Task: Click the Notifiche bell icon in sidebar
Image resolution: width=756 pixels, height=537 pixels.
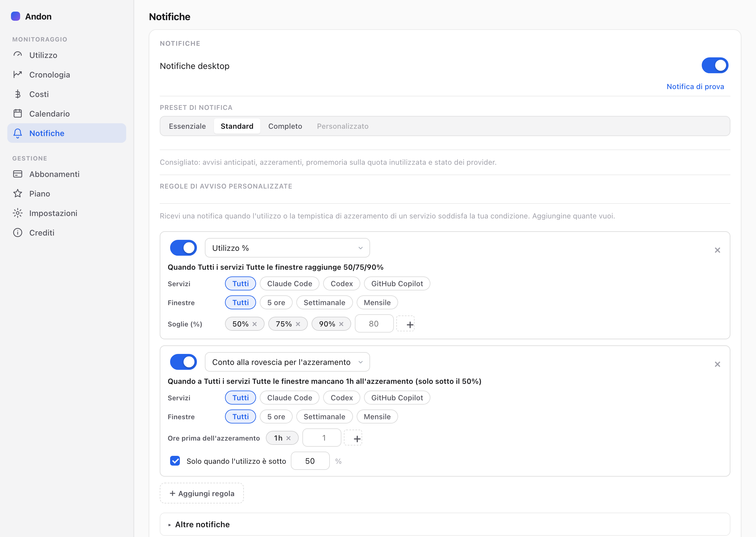Action: (18, 133)
